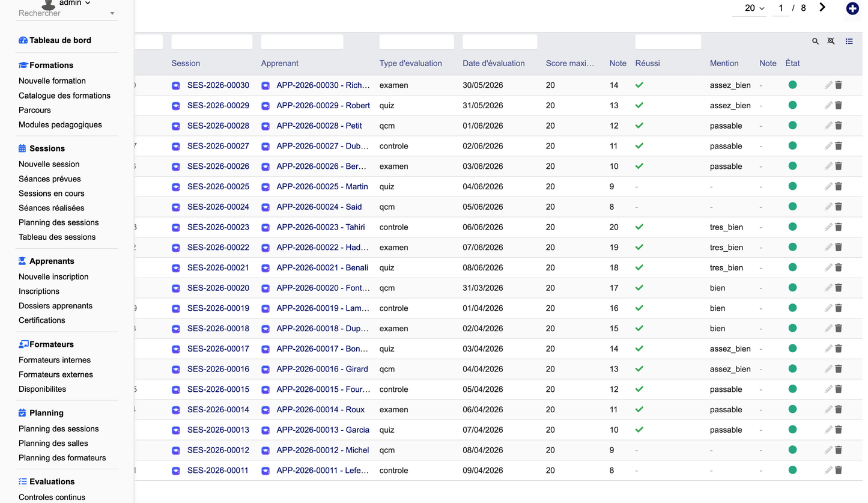
Task: Toggle the Réussi checkmark for SES-2026-00015
Action: point(639,389)
